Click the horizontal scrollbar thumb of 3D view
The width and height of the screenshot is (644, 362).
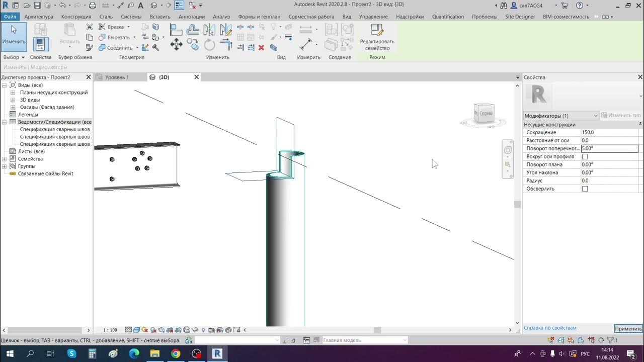tap(377, 330)
